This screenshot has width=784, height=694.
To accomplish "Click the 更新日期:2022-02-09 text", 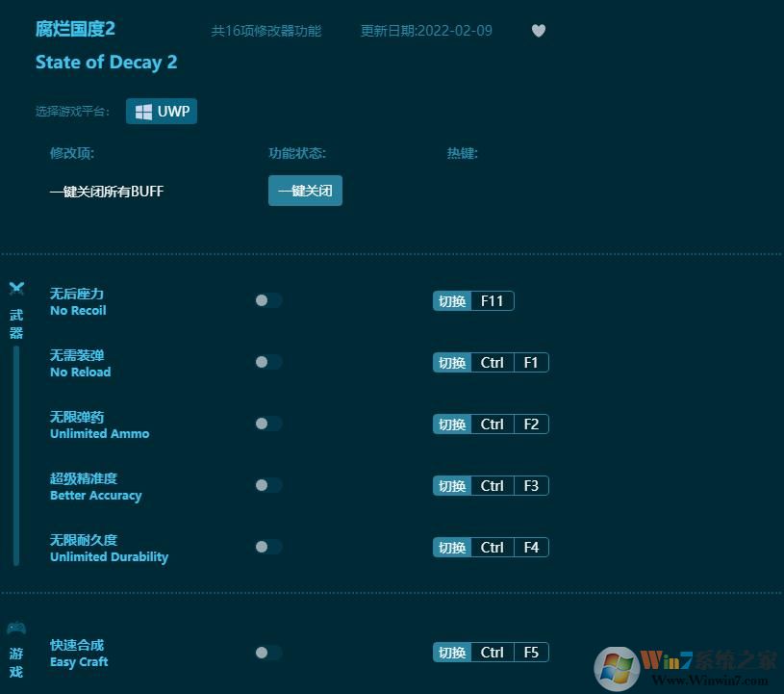I will 426,31.
